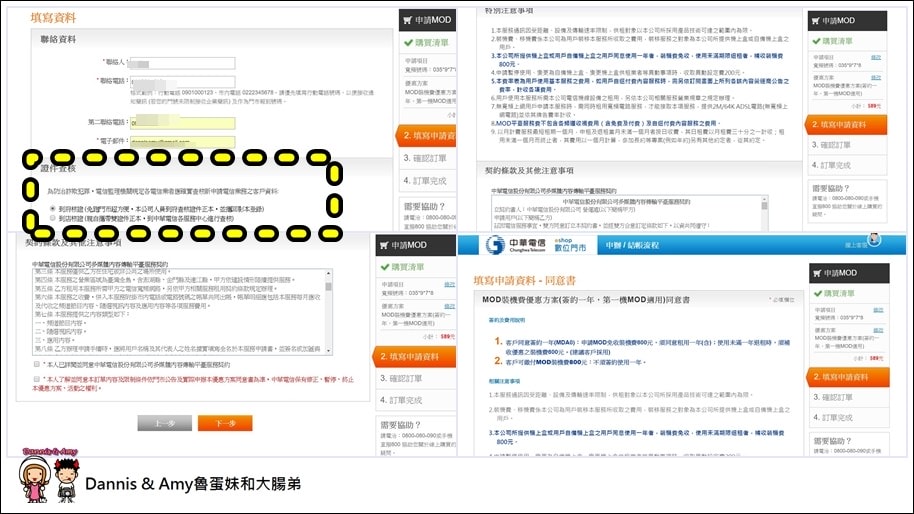Click 修改 beside 申請項目 in the 下一步 panel
The width and height of the screenshot is (914, 514).
point(449,284)
